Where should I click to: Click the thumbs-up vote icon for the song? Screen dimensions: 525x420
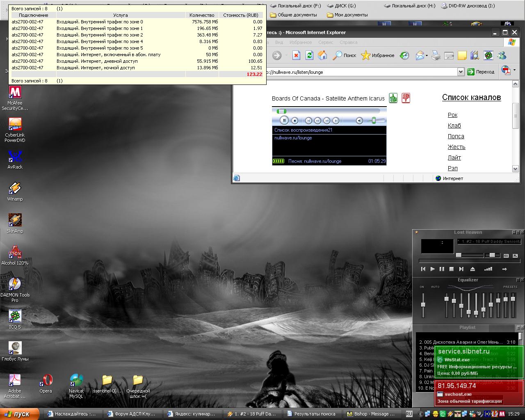point(393,98)
